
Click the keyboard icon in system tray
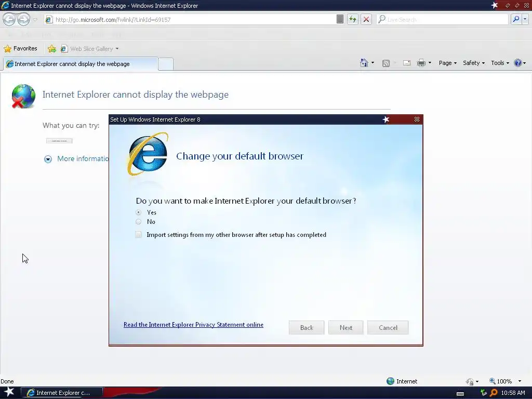460,394
